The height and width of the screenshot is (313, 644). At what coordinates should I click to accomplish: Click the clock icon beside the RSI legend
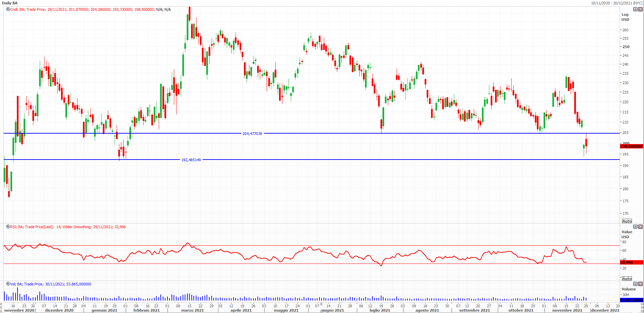8,227
